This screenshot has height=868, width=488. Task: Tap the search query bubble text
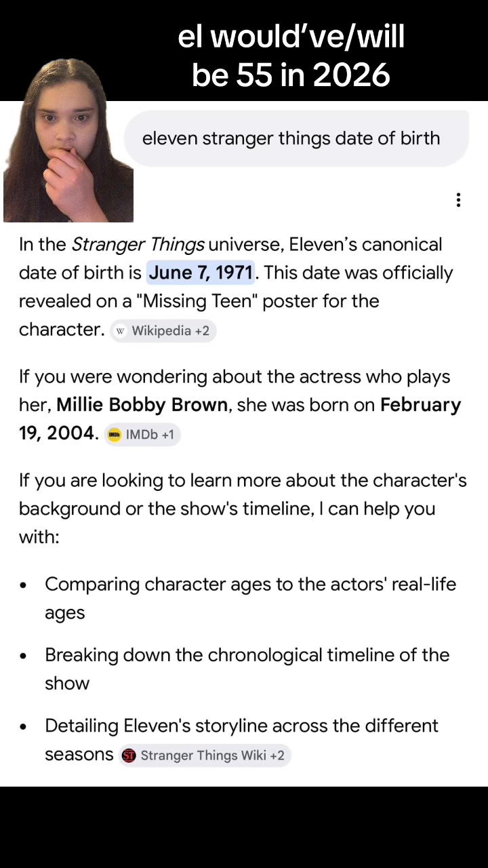pyautogui.click(x=291, y=138)
